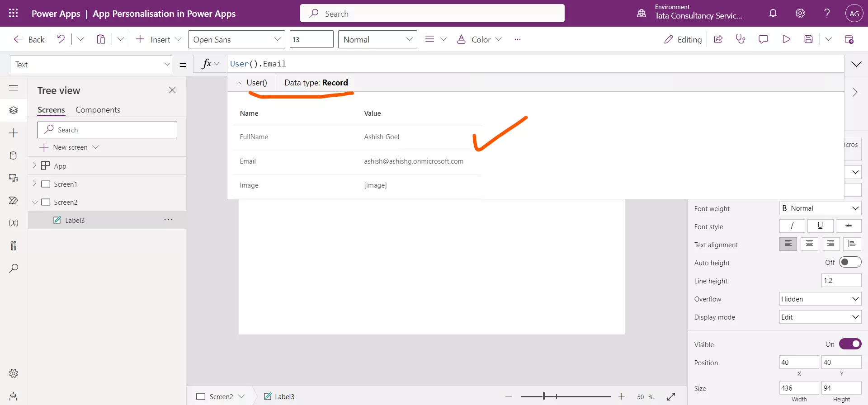Toggle the hamburger menu in left rail
The image size is (868, 405).
click(x=14, y=88)
